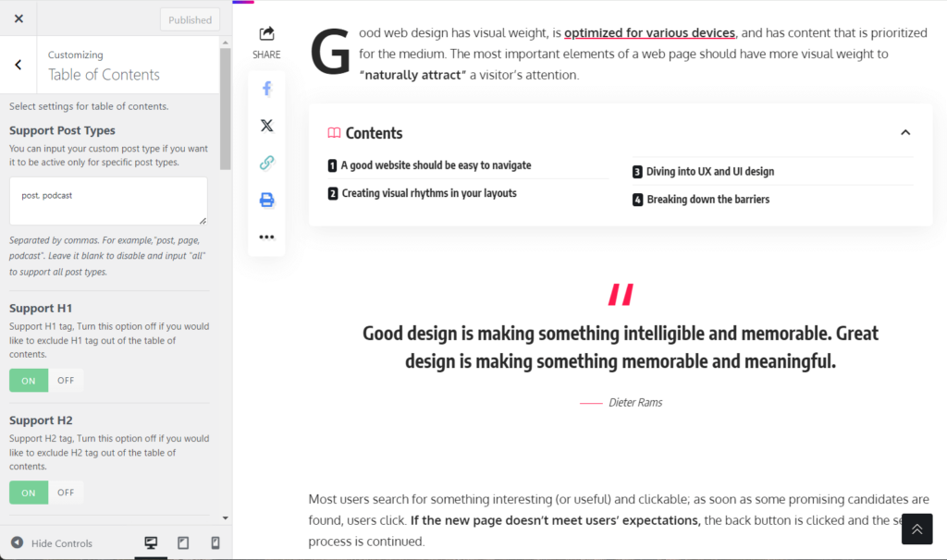Switch to tablet preview mode

click(183, 542)
